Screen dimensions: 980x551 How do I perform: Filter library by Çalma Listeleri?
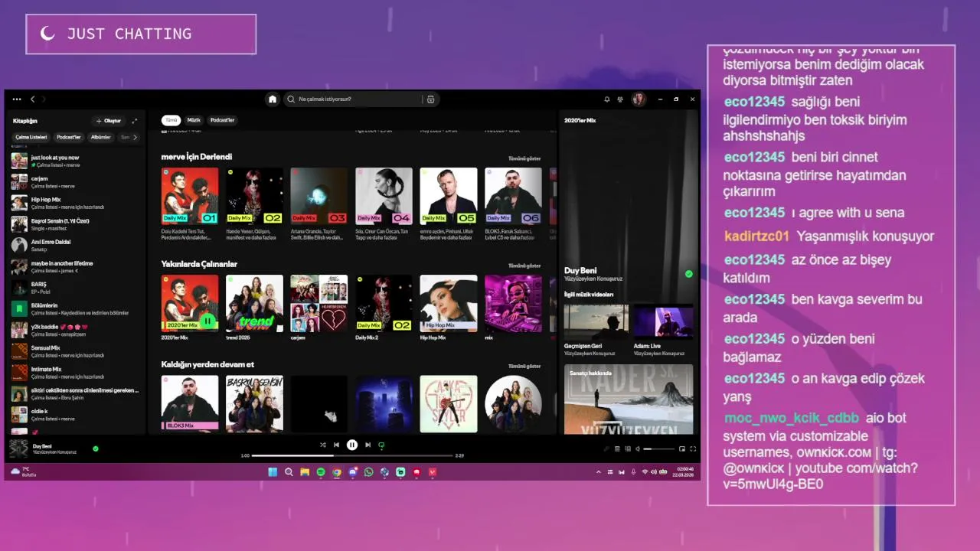click(x=31, y=138)
